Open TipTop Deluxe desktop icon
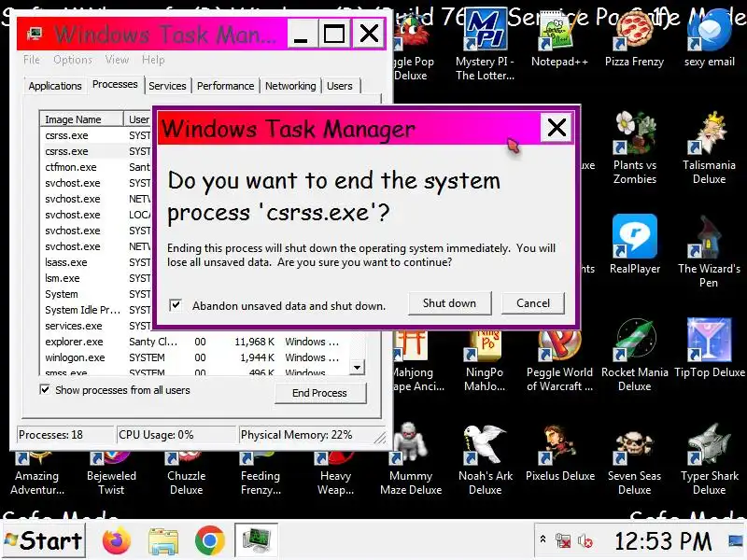Screen dimensions: 747x560 [x=710, y=347]
